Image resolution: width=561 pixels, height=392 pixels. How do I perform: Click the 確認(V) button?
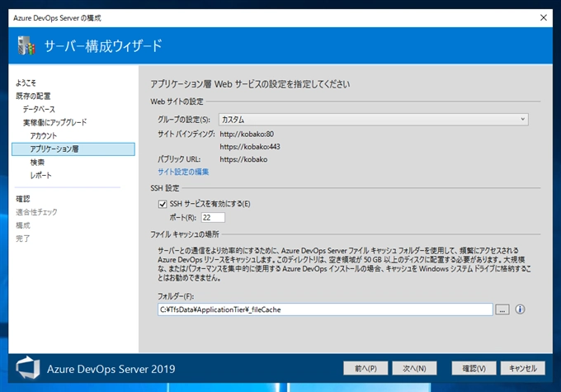click(x=474, y=368)
